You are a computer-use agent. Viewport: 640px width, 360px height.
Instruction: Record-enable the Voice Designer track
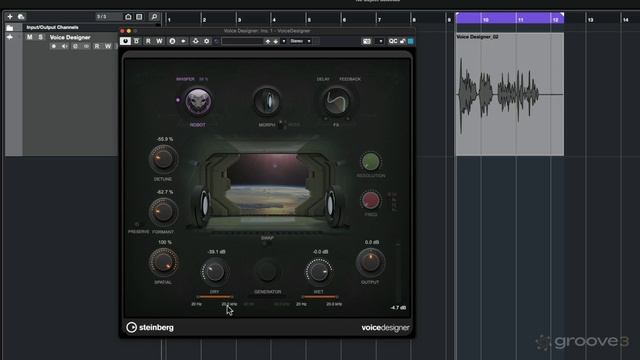[x=53, y=46]
